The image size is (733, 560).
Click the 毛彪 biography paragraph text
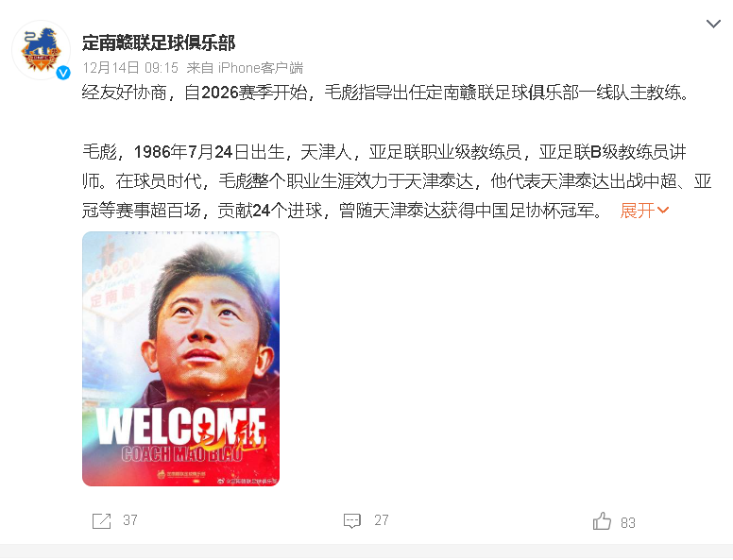pos(397,181)
